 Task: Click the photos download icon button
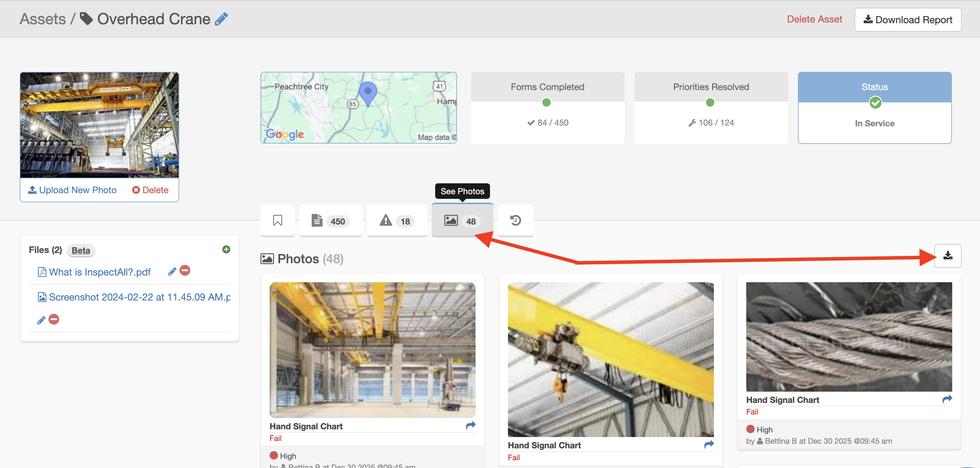tap(947, 255)
